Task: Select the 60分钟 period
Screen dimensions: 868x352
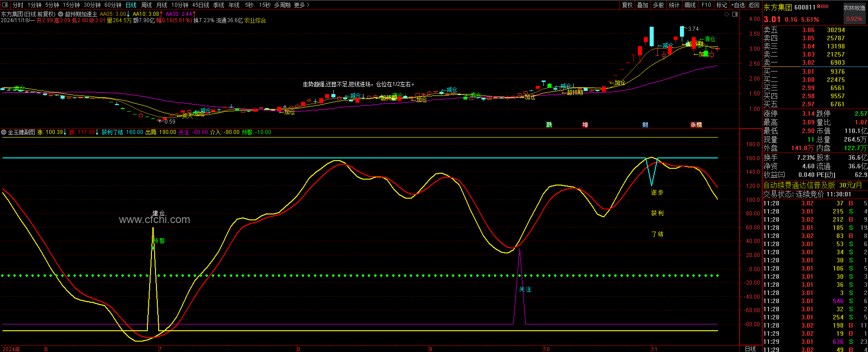Action: tap(113, 5)
